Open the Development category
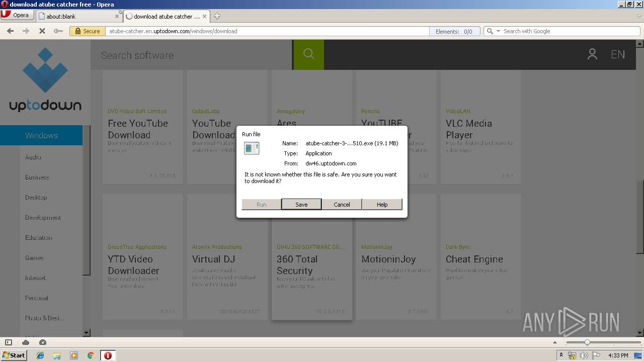The height and width of the screenshot is (362, 644). pos(43,218)
